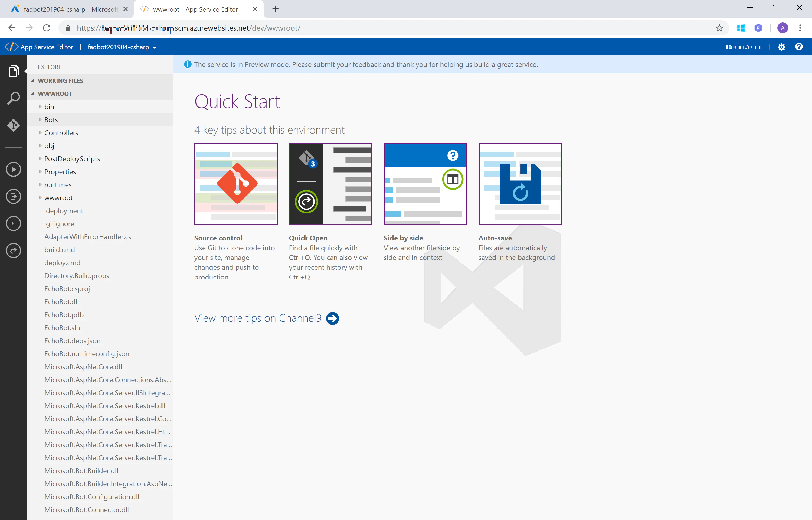Open the Git source control sidebar icon
The image size is (812, 520).
(x=13, y=125)
